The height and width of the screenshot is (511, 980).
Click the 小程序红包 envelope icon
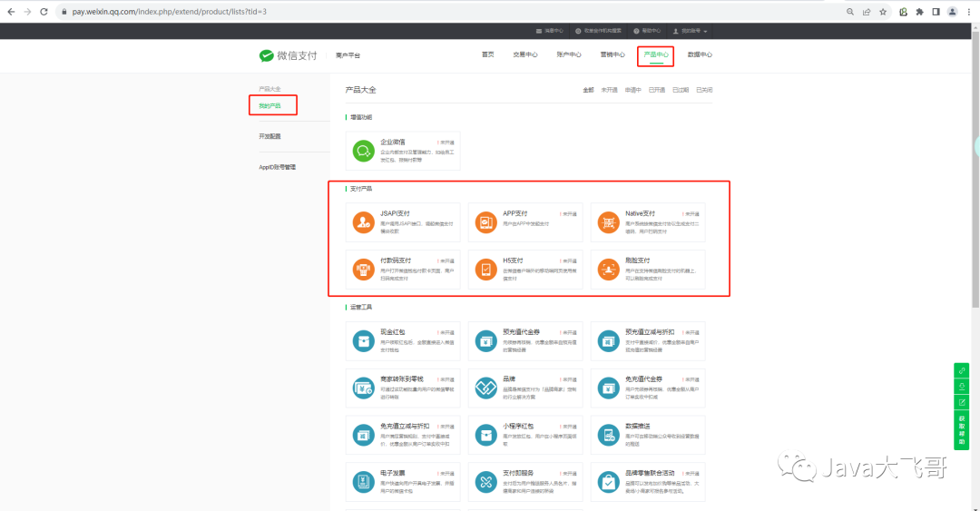click(485, 435)
